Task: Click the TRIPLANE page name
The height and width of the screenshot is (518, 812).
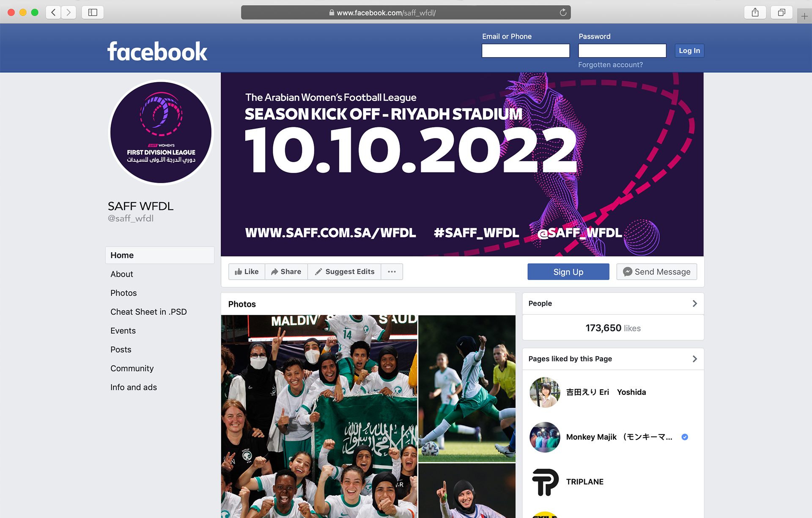Action: click(x=585, y=482)
